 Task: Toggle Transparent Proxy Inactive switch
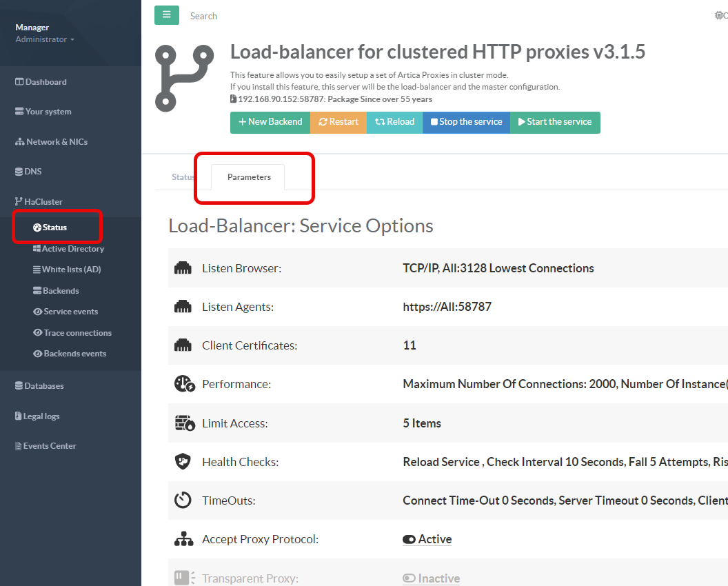coord(410,578)
